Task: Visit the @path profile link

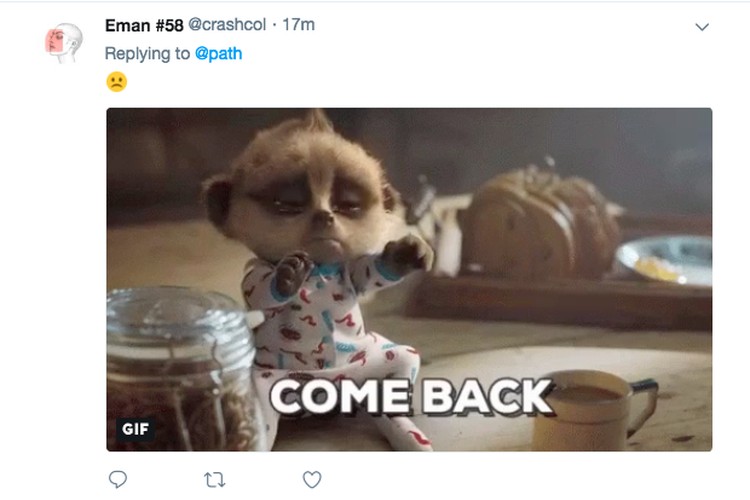Action: click(219, 53)
